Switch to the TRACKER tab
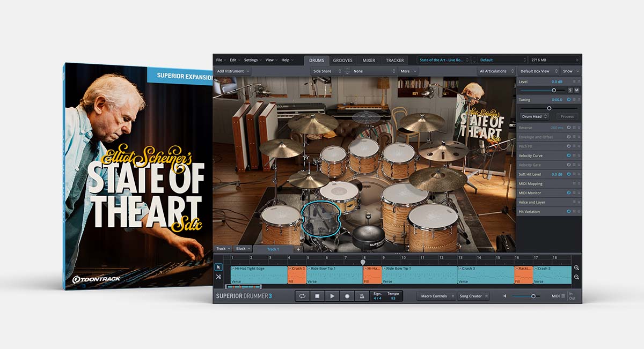The height and width of the screenshot is (349, 644). 394,60
